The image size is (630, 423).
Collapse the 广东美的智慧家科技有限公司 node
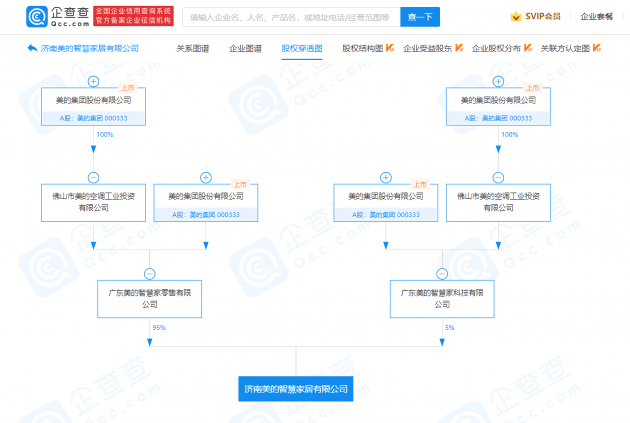click(x=442, y=274)
